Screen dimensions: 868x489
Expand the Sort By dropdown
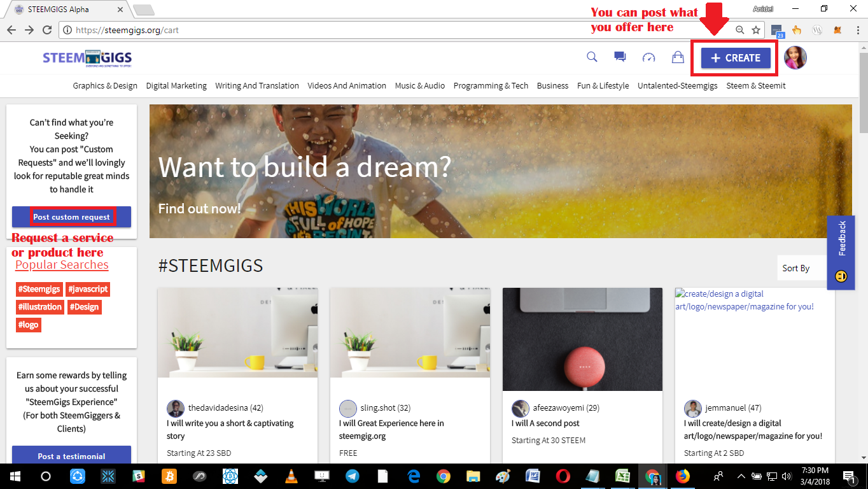click(802, 268)
